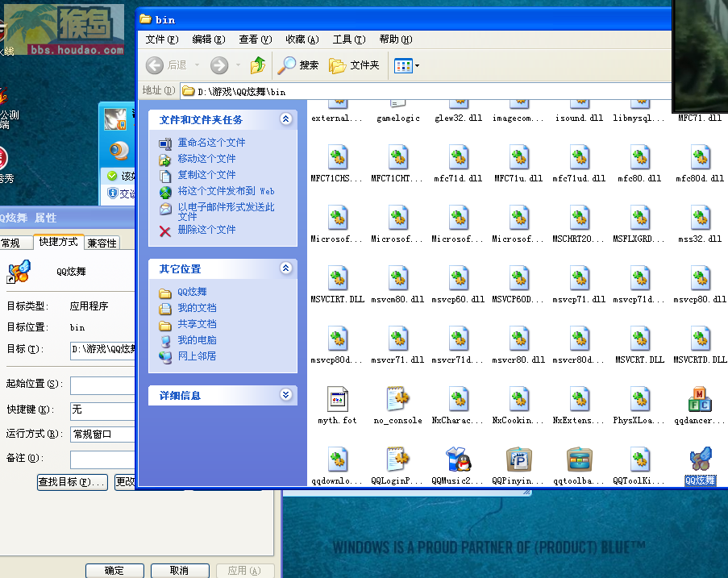Select the msvcp60.dll file icon
Screen dimensions: 728x578
[458, 278]
